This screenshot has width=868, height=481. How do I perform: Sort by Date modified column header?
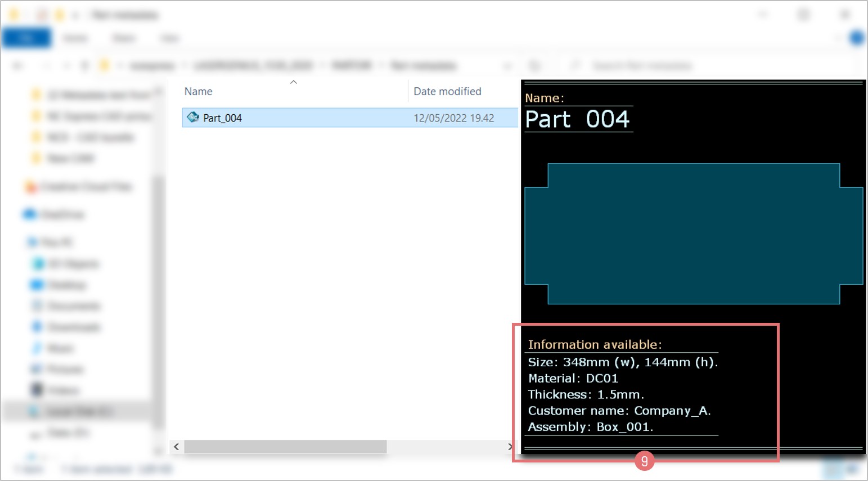(447, 91)
